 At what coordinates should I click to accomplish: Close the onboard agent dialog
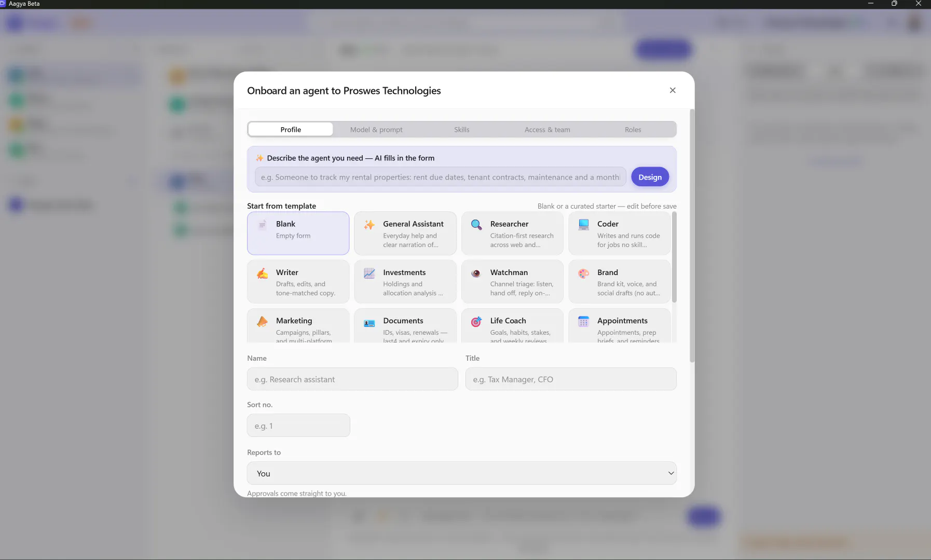coord(673,90)
